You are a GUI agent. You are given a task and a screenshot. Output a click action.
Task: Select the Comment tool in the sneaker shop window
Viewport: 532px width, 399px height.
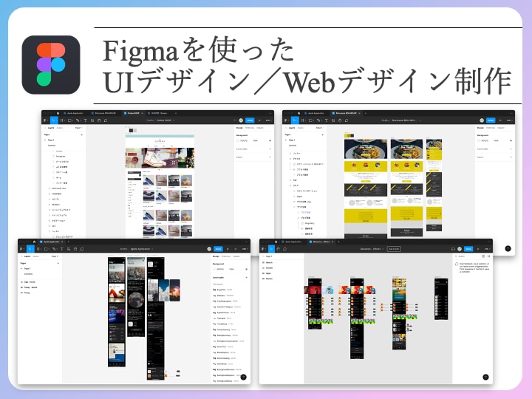click(x=106, y=120)
